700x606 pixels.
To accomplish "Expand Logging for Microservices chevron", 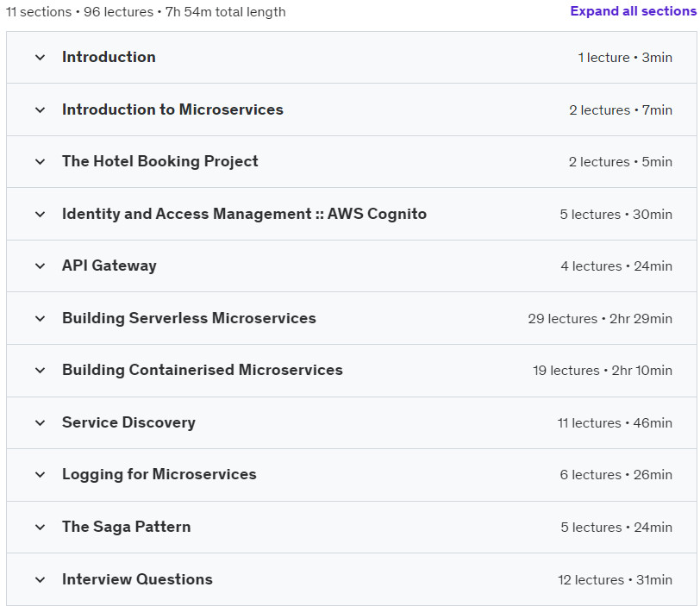I will click(x=41, y=474).
